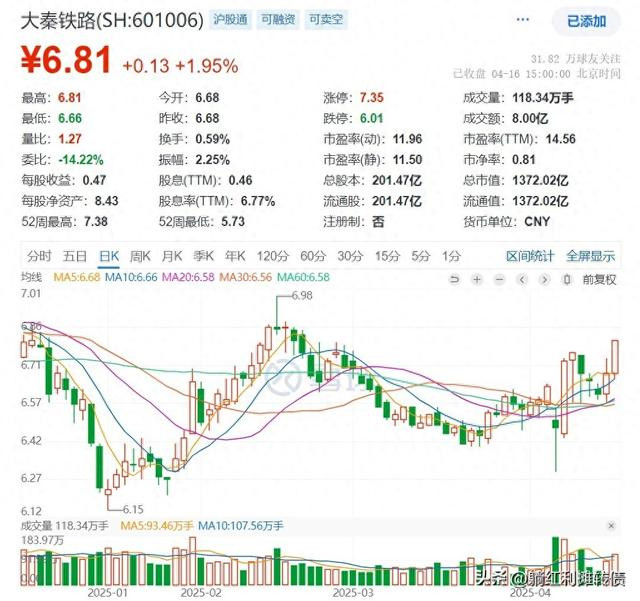Click the MA20:6.58 moving average label
This screenshot has width=640, height=601.
coord(188,277)
